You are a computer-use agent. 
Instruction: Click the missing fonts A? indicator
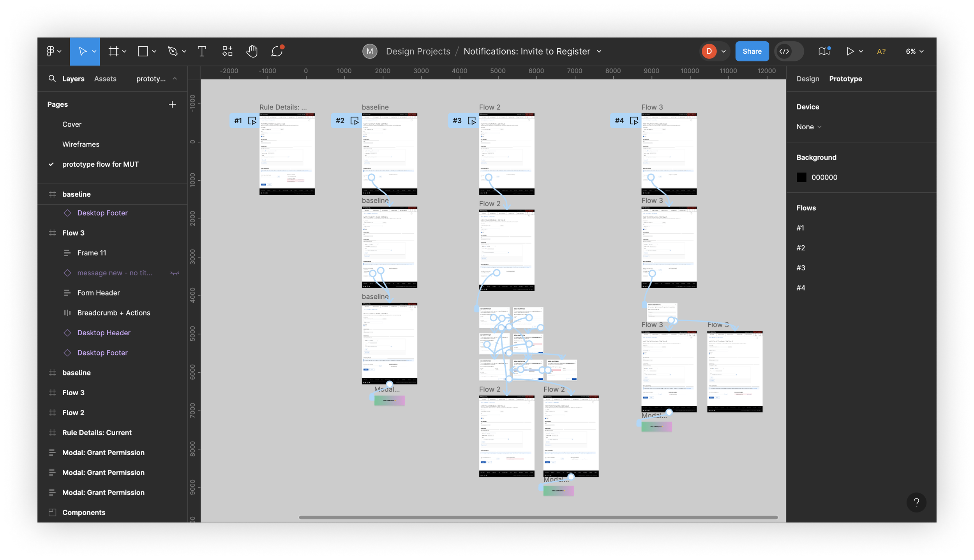pyautogui.click(x=881, y=51)
